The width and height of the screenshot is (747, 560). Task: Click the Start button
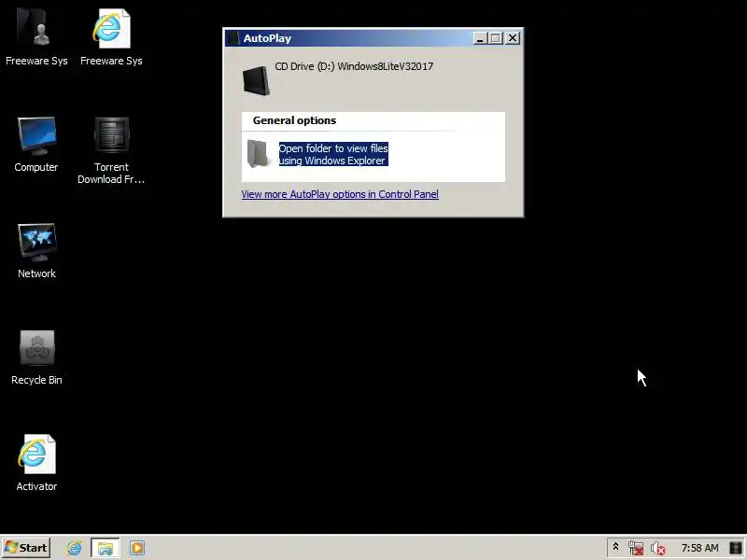[x=26, y=548]
